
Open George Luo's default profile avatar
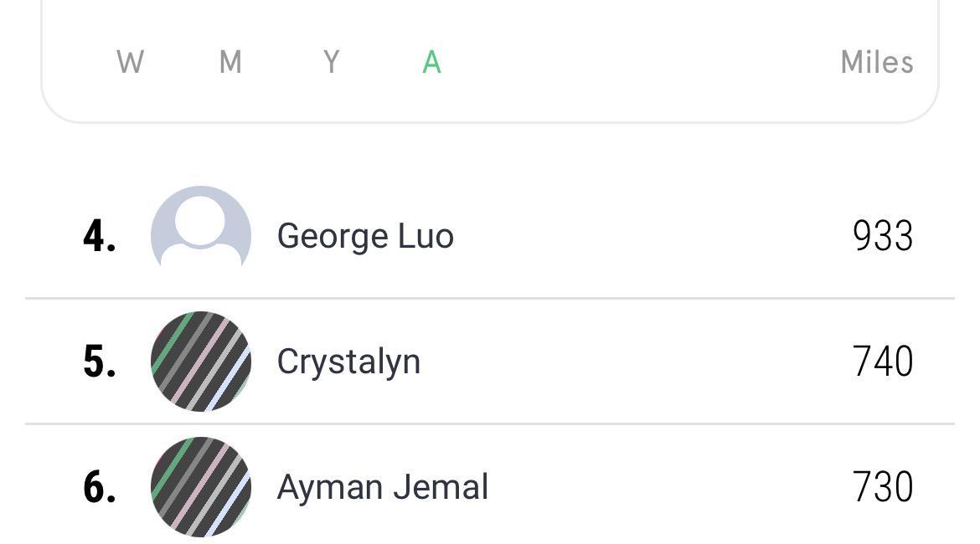pos(201,235)
